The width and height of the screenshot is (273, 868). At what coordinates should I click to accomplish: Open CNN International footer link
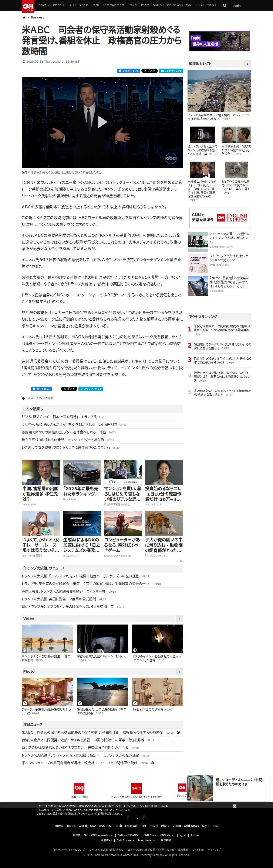pos(102,835)
